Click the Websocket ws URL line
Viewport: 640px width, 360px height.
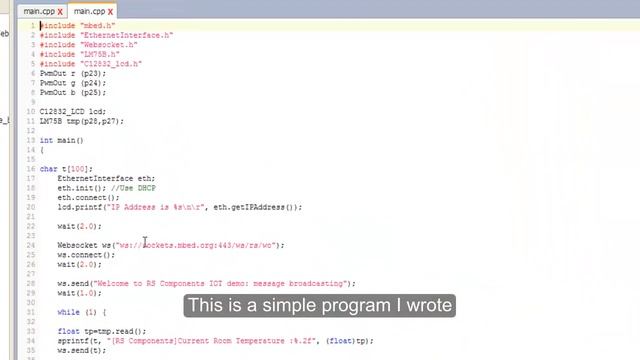click(x=171, y=245)
